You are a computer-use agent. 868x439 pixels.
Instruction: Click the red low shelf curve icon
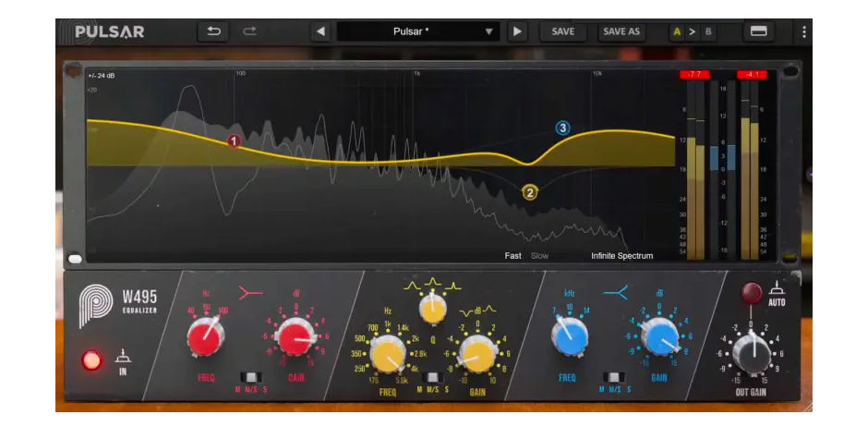(250, 293)
